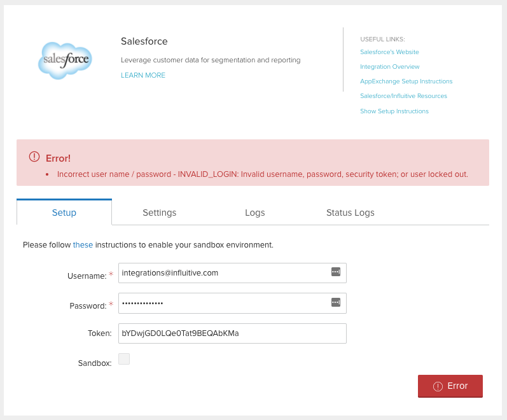Click password manager icon in Password field

(x=336, y=302)
